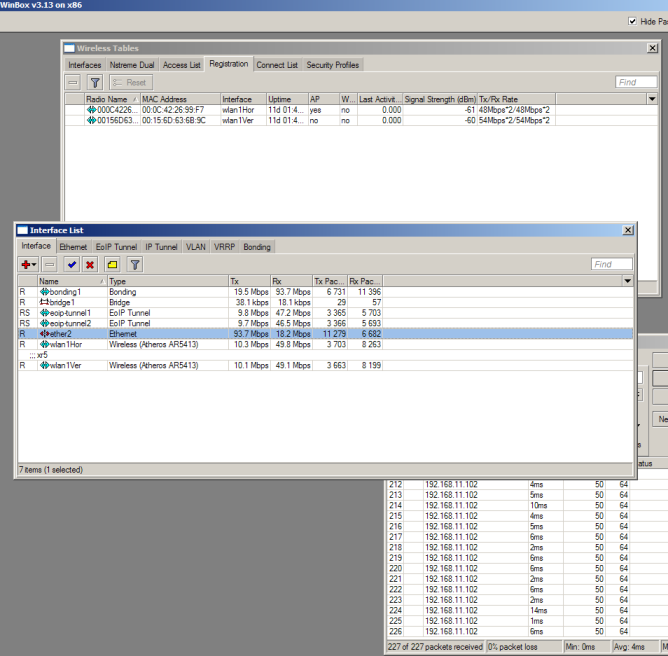Screen dimensions: 668x656
Task: Open the EoIP Tunnel tab
Action: click(x=116, y=246)
